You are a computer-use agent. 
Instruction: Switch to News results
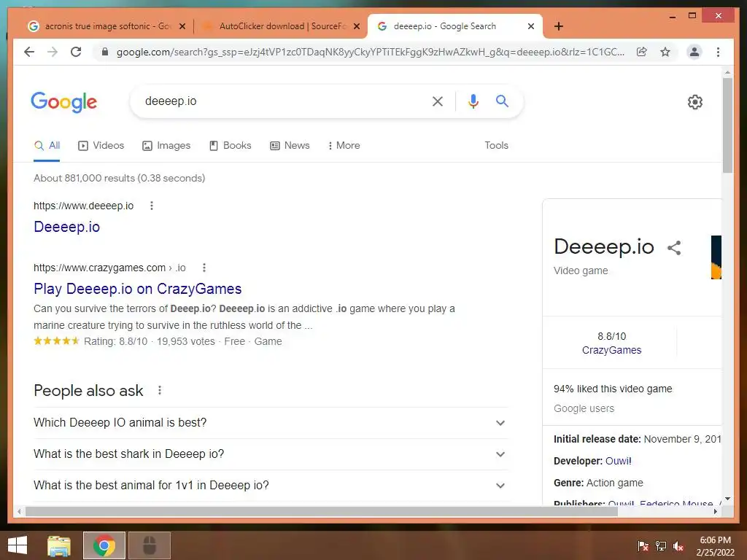(x=290, y=146)
